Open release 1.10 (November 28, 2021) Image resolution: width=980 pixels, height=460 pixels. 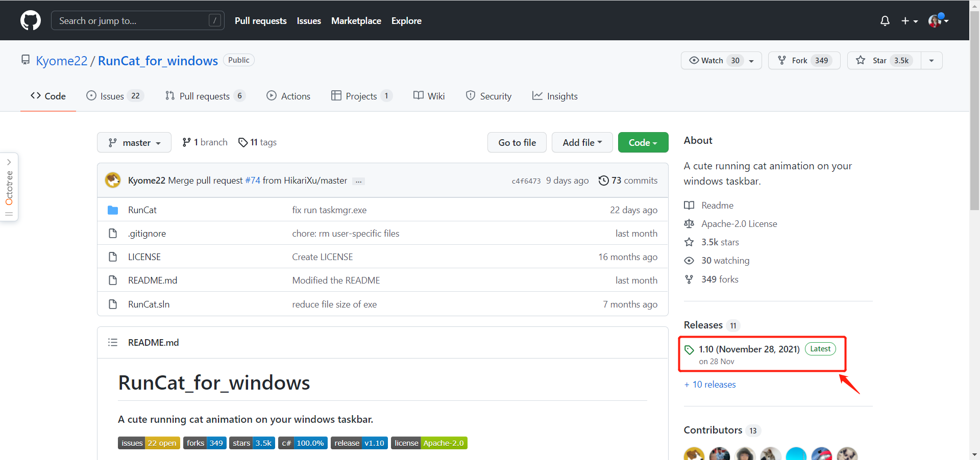749,349
